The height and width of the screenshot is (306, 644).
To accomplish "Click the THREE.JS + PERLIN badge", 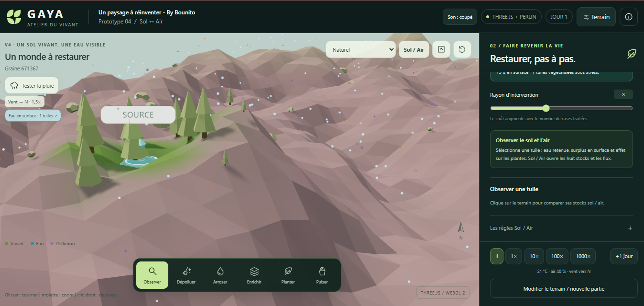I will coord(511,17).
